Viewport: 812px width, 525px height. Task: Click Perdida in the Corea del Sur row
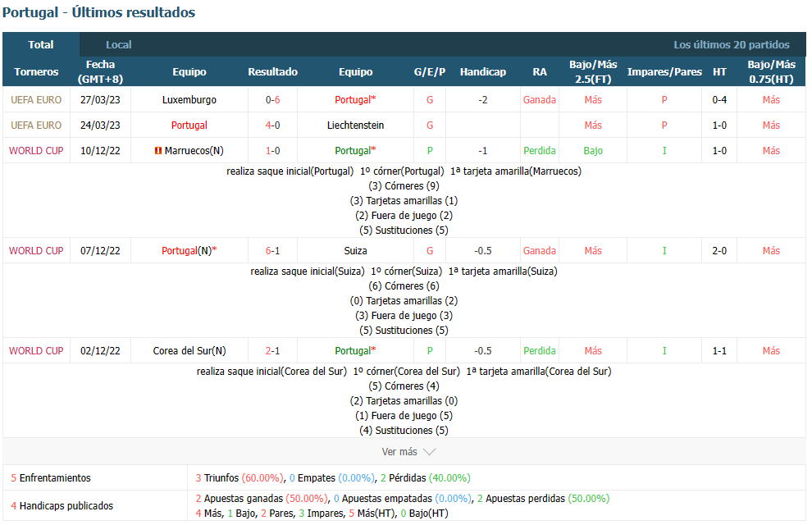point(540,350)
